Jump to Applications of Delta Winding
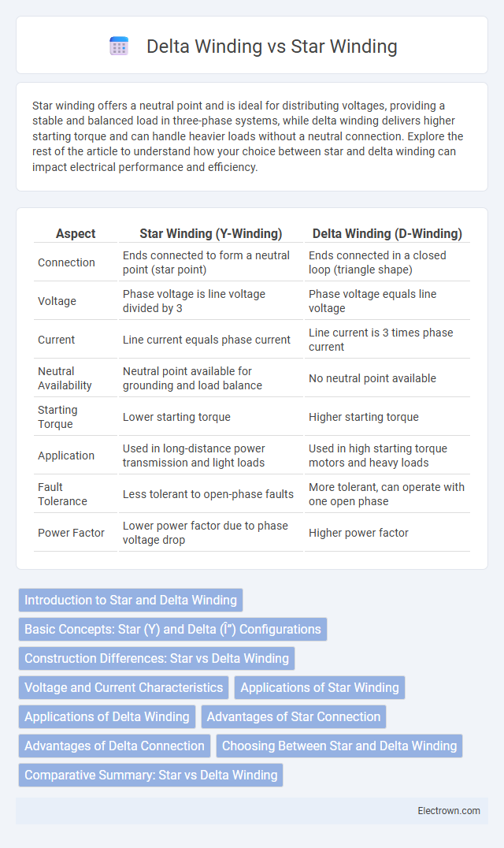Image resolution: width=504 pixels, height=848 pixels. [x=107, y=717]
